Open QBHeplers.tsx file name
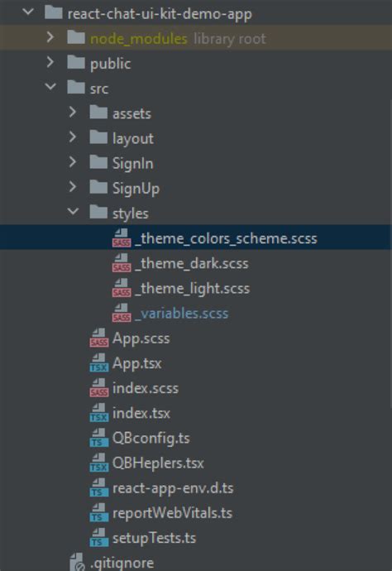Viewport: 392px width, 571px height. coord(158,463)
